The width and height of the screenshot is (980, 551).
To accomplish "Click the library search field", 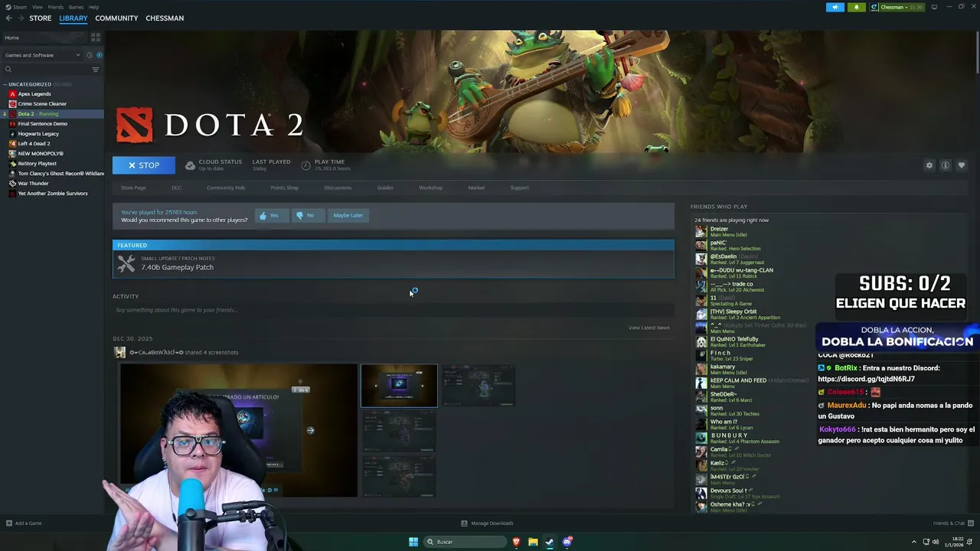I will click(46, 70).
